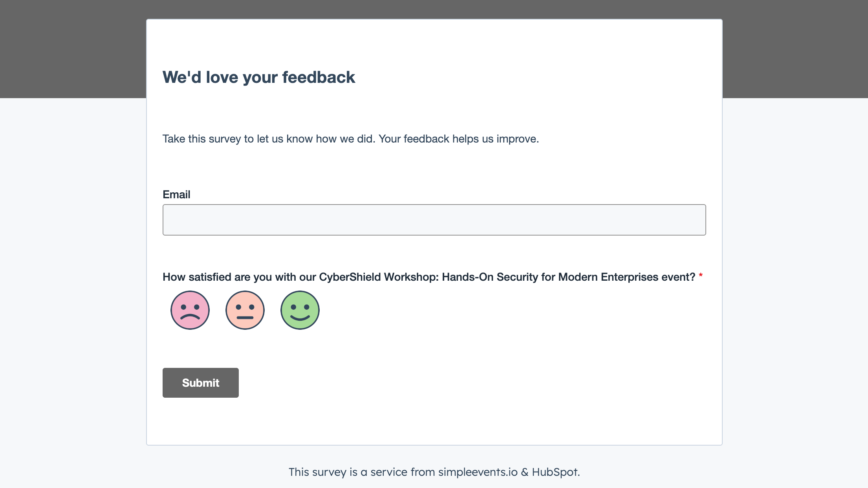The width and height of the screenshot is (868, 488).
Task: Click the We'd love your feedback heading
Action: pos(258,77)
